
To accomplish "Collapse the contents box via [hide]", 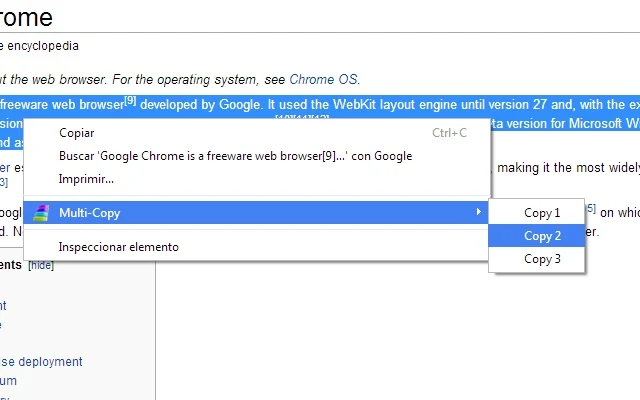I will (x=41, y=265).
